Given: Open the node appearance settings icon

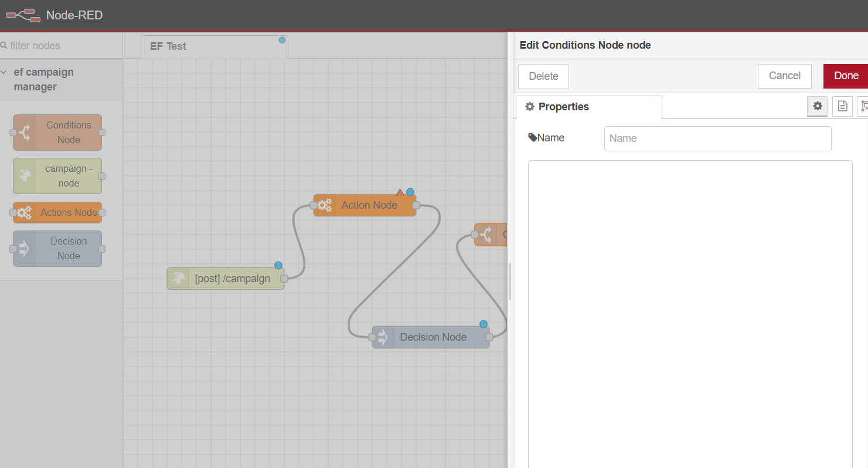Looking at the screenshot, I should point(863,106).
